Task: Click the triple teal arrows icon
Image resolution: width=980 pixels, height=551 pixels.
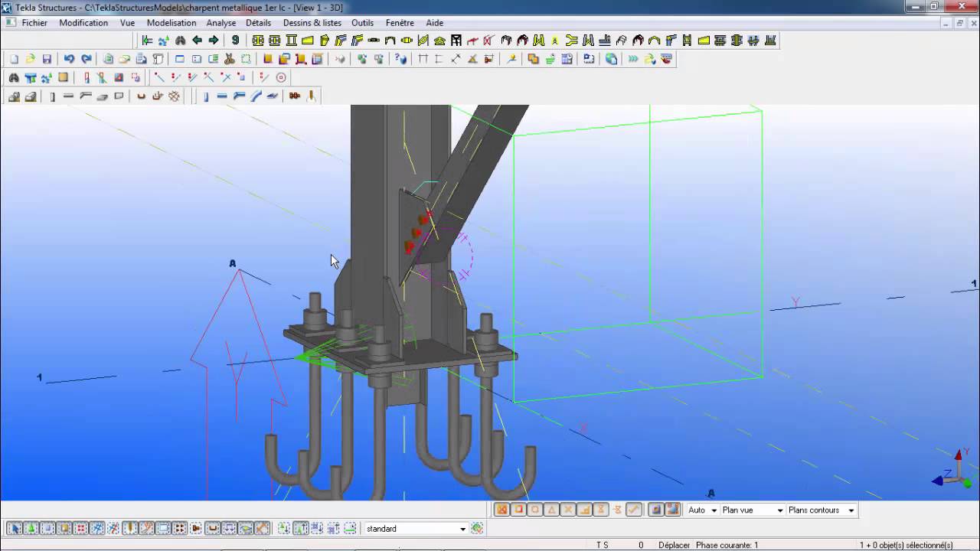Action: tap(633, 59)
